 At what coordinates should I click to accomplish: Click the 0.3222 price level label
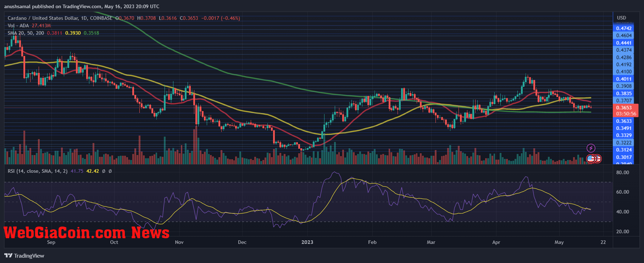(624, 143)
